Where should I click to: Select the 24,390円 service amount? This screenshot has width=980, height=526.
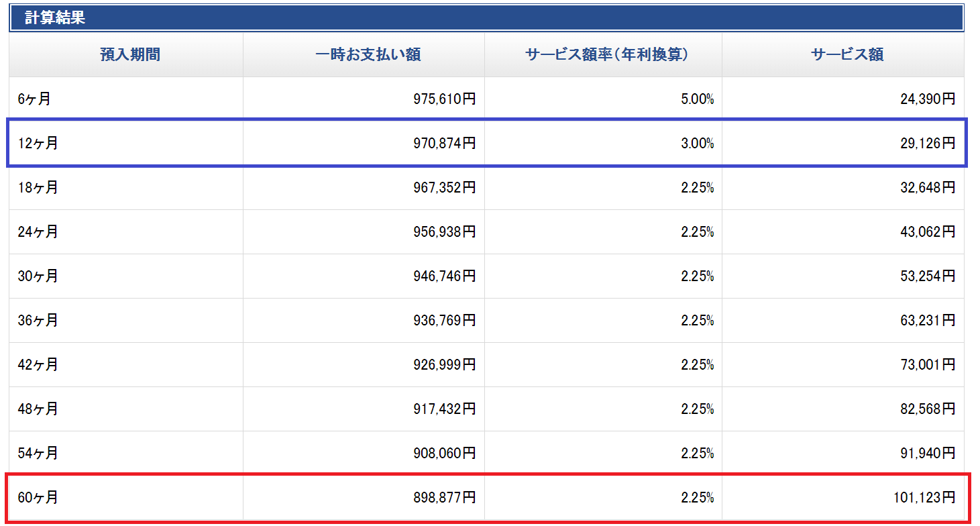pyautogui.click(x=928, y=99)
